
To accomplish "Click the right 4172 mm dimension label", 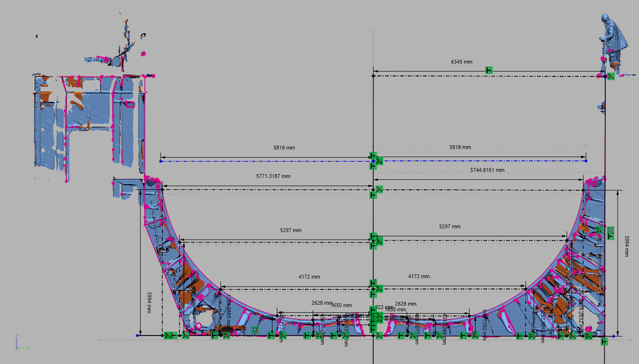I will (419, 276).
